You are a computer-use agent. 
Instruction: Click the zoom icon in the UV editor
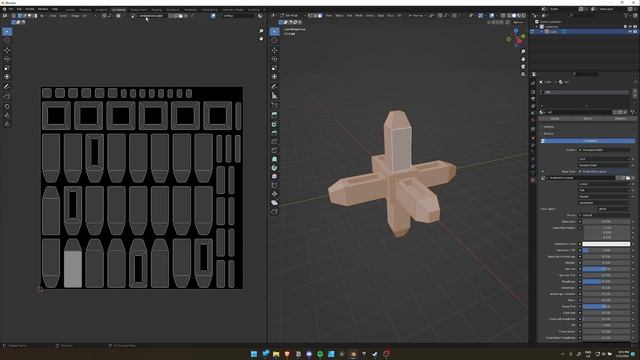click(261, 31)
